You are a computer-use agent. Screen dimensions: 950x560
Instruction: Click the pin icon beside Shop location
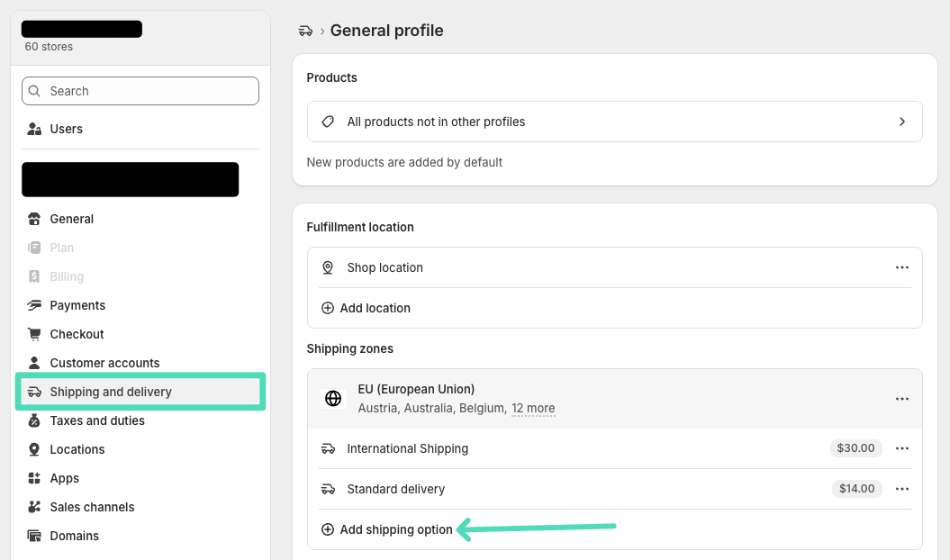(x=328, y=267)
